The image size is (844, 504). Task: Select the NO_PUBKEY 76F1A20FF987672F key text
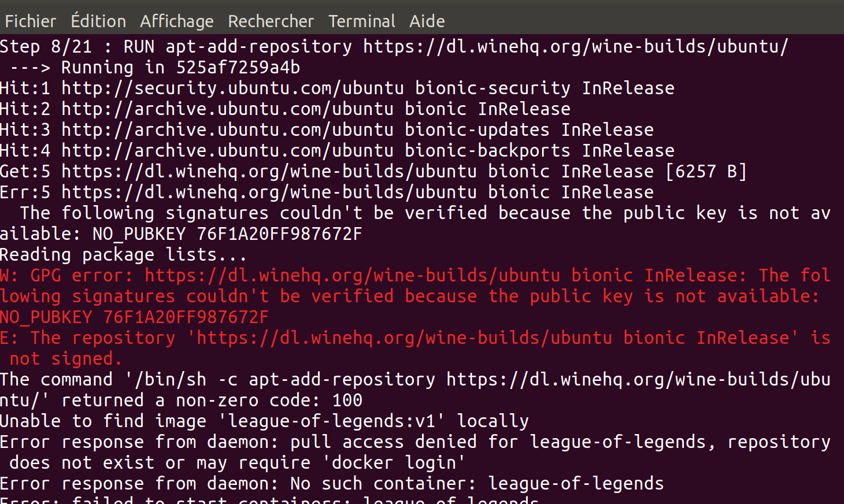[134, 317]
